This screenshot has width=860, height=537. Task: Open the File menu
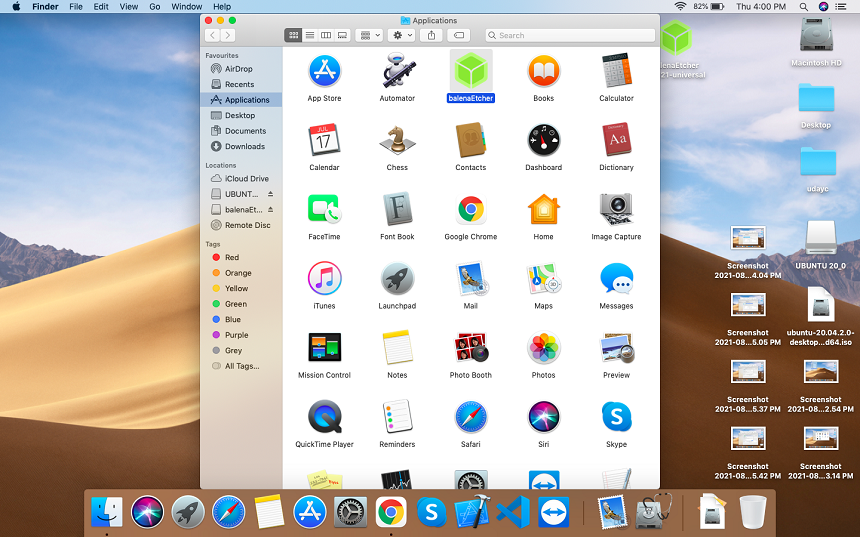click(x=76, y=7)
